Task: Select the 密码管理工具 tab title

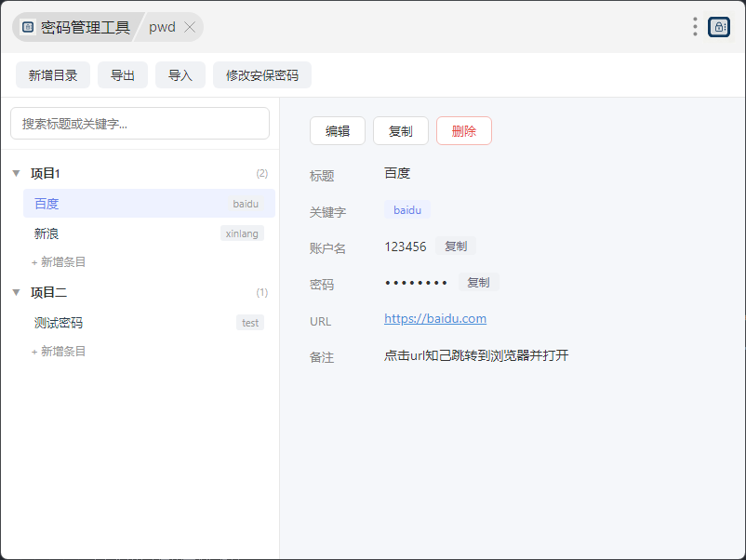Action: pyautogui.click(x=86, y=27)
